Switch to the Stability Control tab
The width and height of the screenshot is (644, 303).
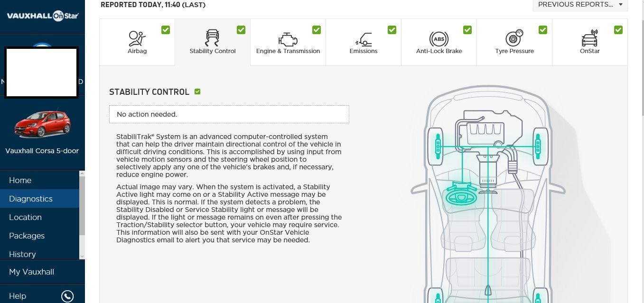213,42
